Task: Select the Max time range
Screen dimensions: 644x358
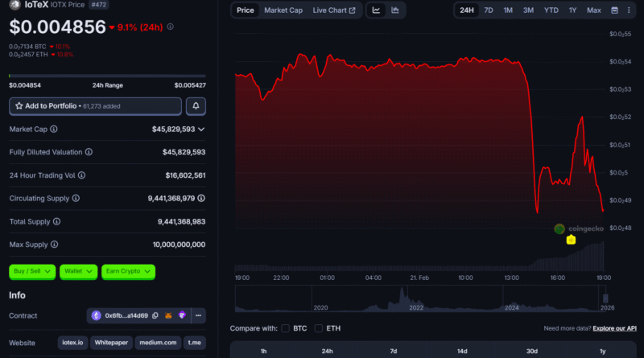Action: point(594,10)
